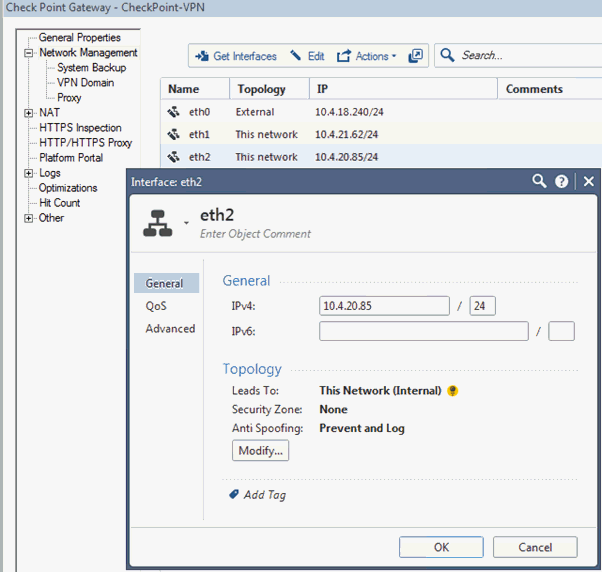
Task: Click the Get Interfaces toolbar button
Action: [236, 56]
